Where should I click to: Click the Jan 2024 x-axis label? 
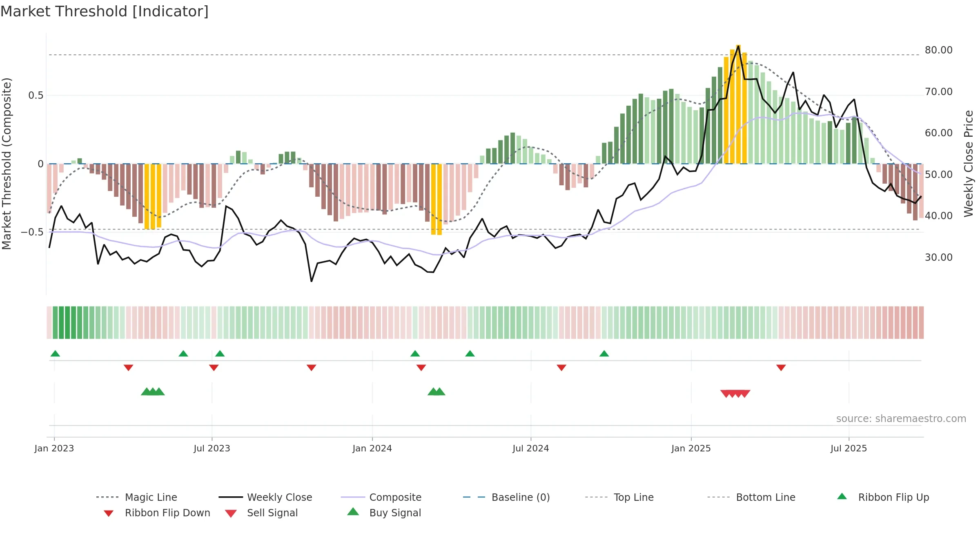pos(372,449)
